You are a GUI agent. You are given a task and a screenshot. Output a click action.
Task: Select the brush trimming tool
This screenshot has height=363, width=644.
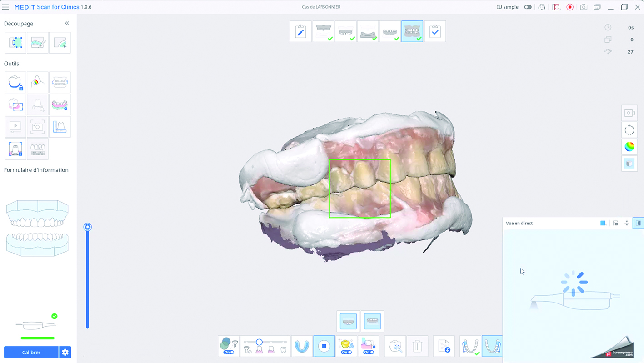37,43
